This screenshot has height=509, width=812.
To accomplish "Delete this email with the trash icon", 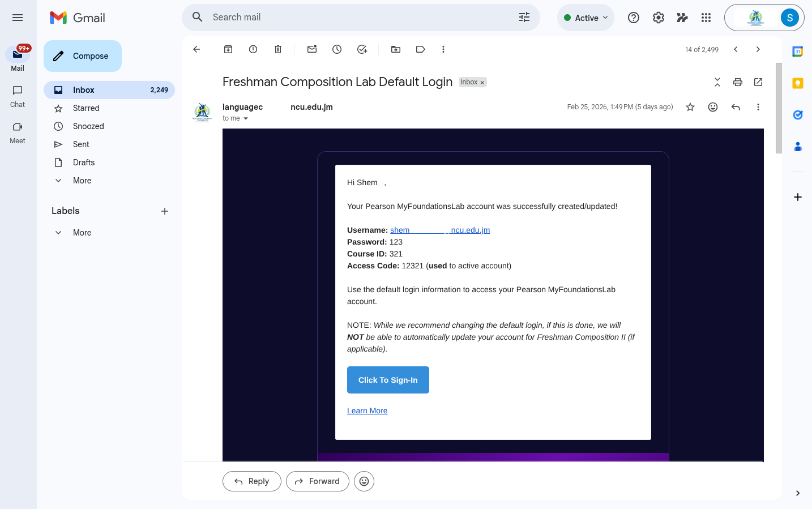I will pyautogui.click(x=277, y=49).
